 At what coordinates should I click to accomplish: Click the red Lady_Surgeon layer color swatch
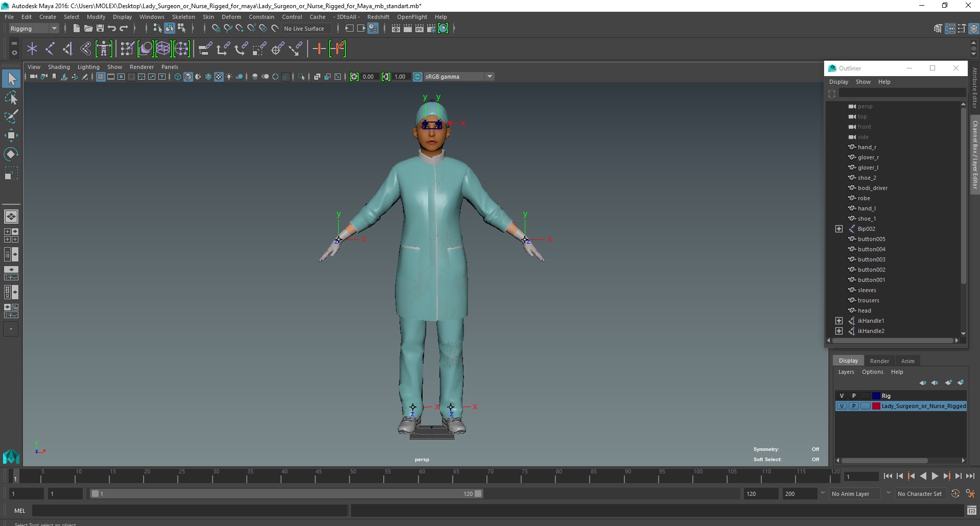[876, 406]
